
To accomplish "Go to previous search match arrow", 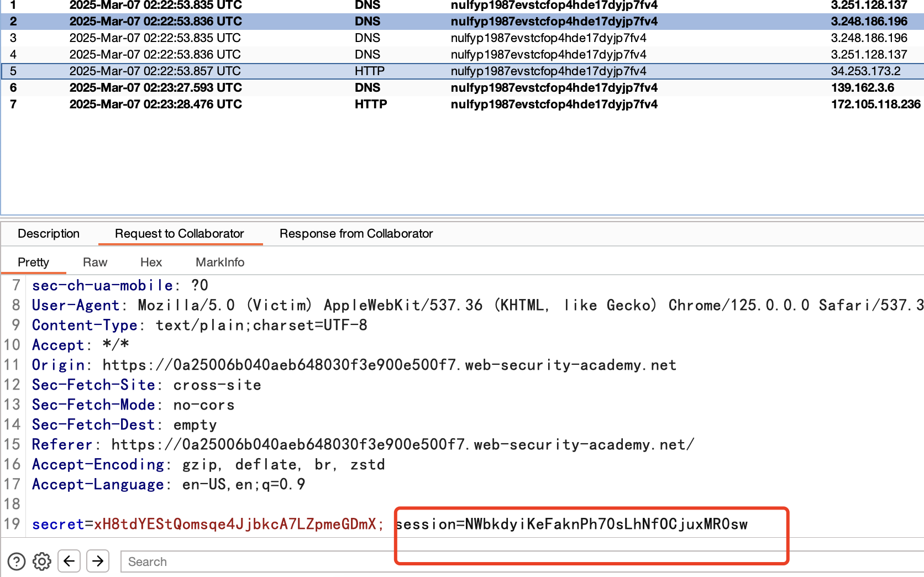I will tap(69, 562).
